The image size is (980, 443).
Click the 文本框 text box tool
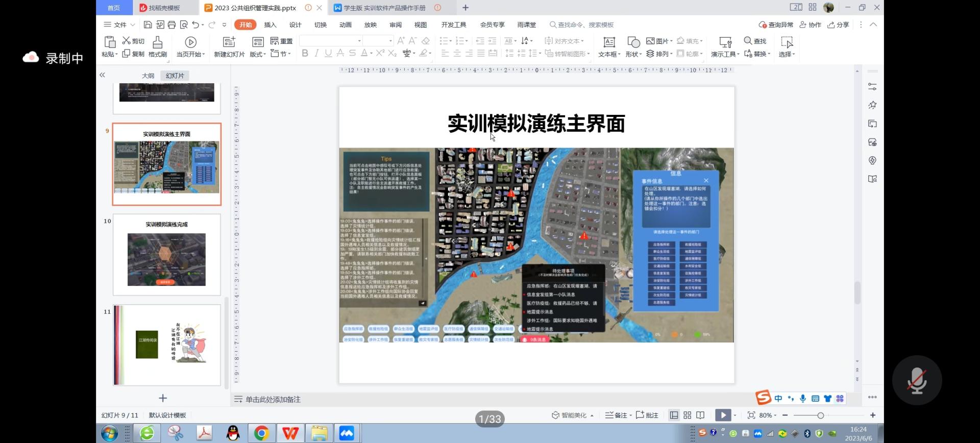pos(609,43)
